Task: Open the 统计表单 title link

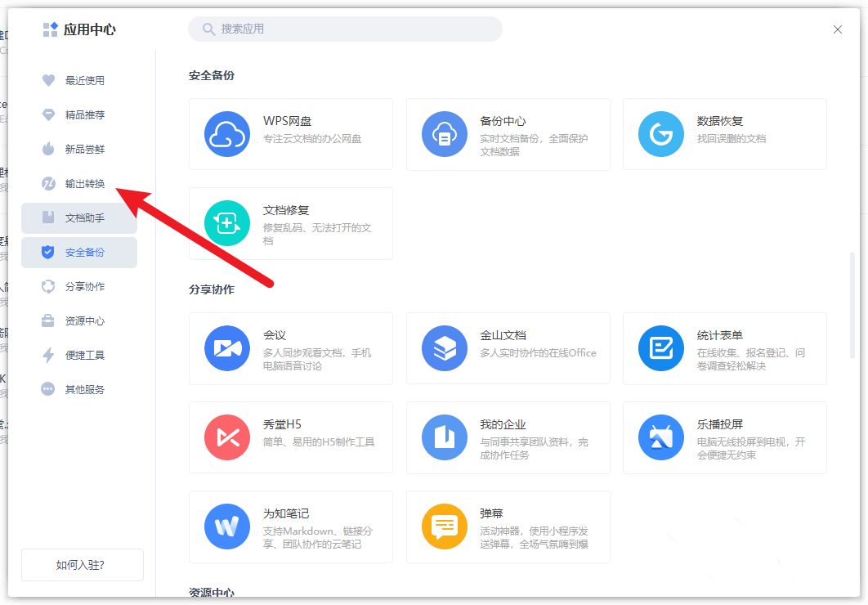Action: pos(719,335)
